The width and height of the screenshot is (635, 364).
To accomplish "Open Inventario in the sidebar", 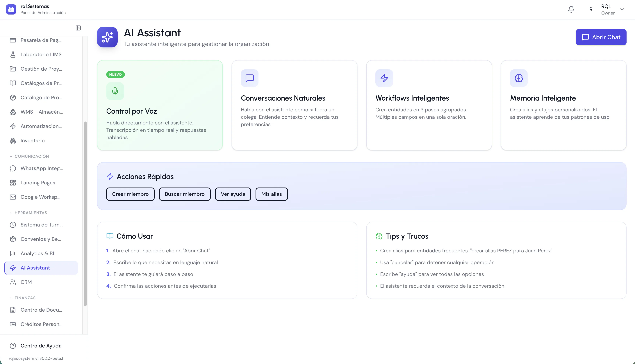I will pyautogui.click(x=41, y=140).
